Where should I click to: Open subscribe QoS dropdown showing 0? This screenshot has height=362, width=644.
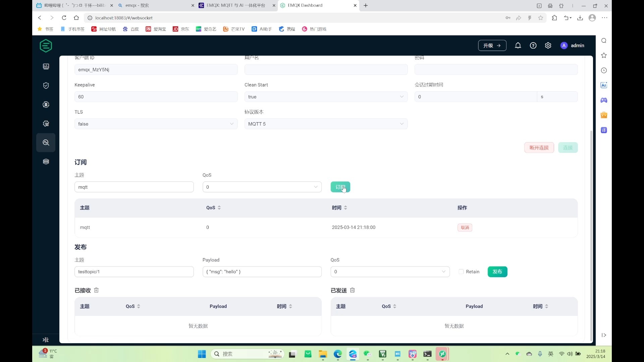click(262, 187)
